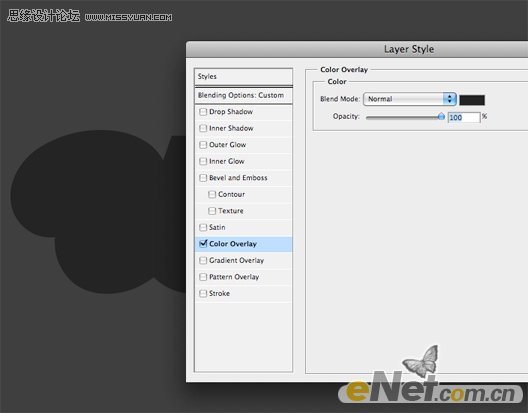
Task: Select the Outer Glow label
Action: 228,145
